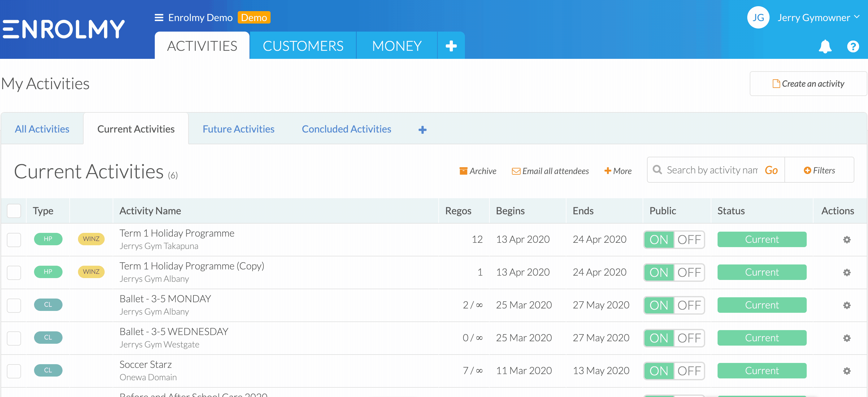Expand the Filters panel
The image size is (868, 397).
pyautogui.click(x=819, y=170)
